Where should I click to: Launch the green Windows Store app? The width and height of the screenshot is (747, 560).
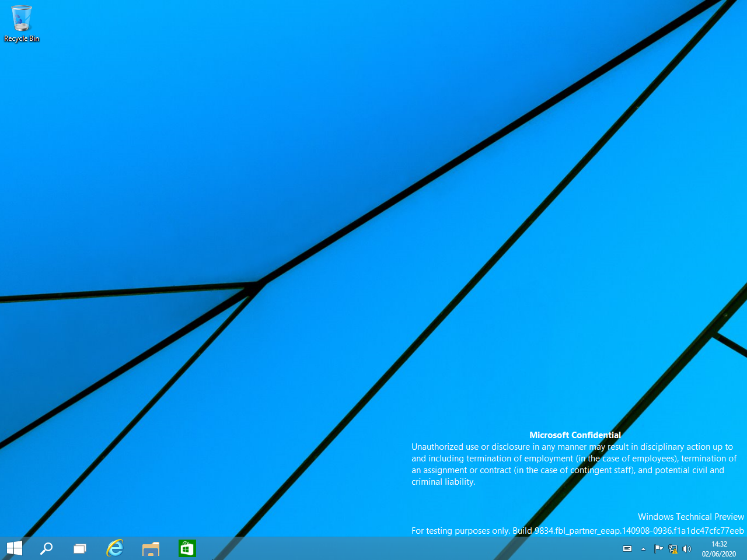point(187,548)
